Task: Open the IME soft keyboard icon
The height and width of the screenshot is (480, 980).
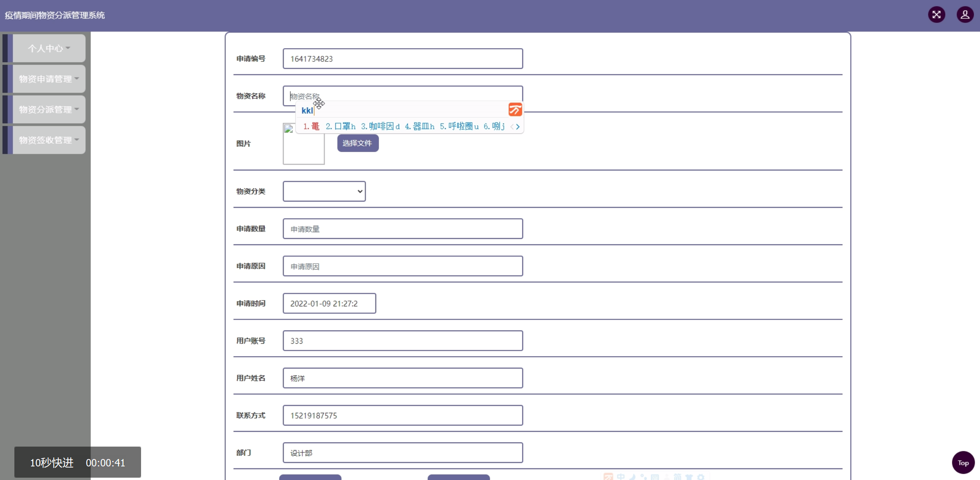Action: tap(655, 477)
